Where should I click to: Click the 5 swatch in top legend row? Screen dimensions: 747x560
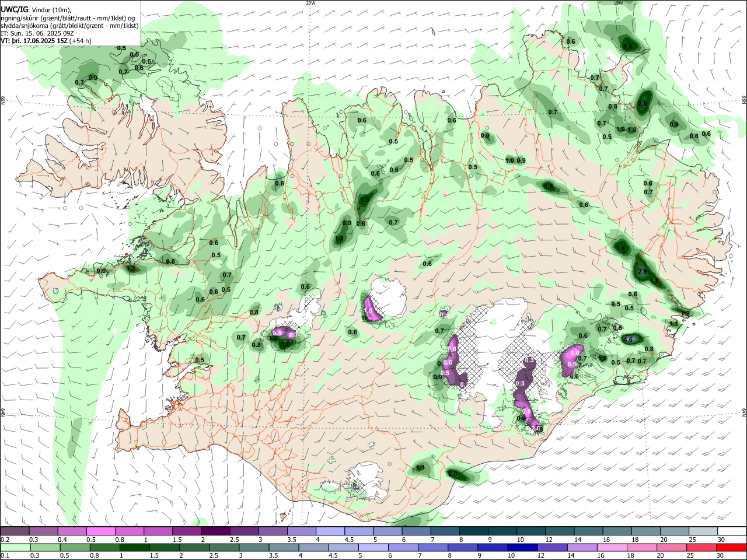387,531
